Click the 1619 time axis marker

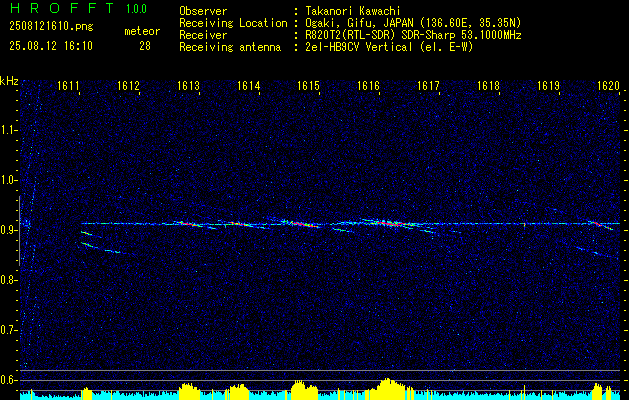tap(548, 85)
